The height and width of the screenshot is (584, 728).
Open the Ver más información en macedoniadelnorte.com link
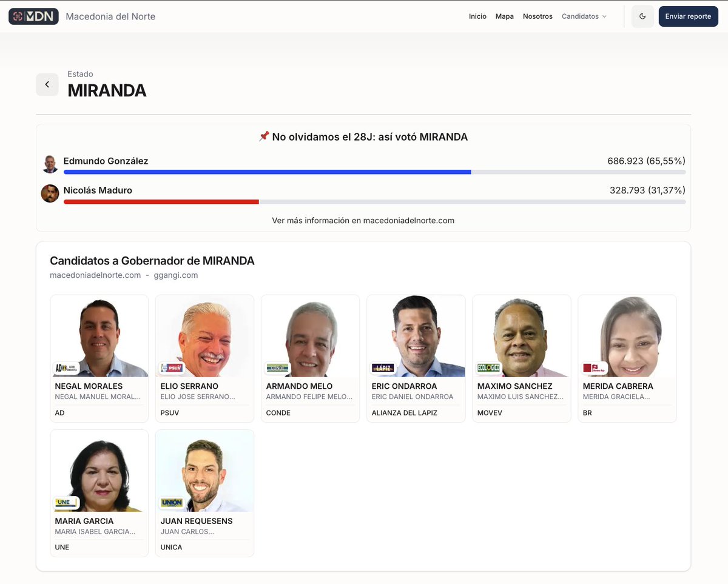363,220
